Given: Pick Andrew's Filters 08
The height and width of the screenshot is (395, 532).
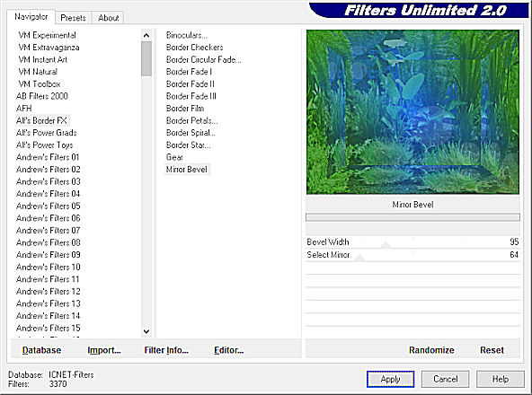Looking at the screenshot, I should (49, 242).
